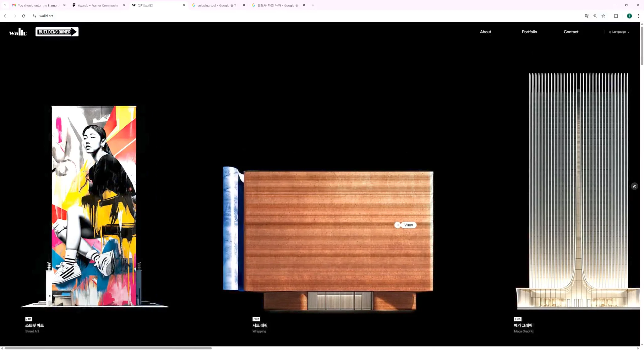
Task: Click the wallD logo in header
Action: [x=18, y=32]
